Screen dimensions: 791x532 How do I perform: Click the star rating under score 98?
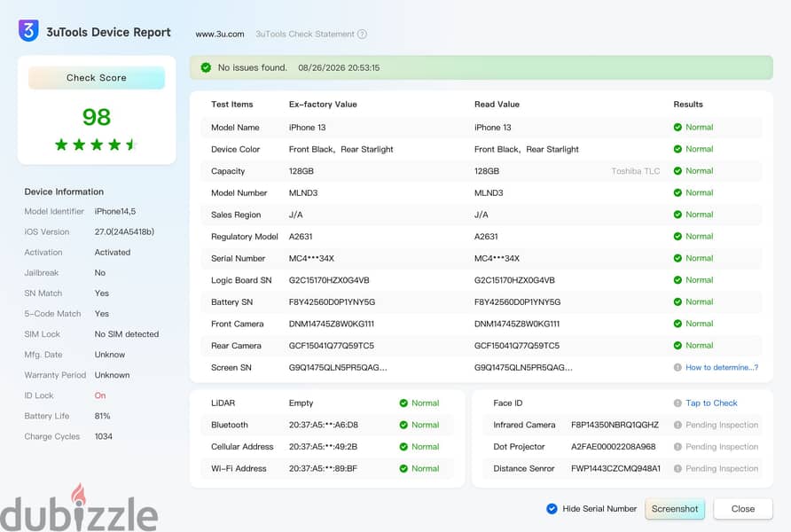pos(96,145)
